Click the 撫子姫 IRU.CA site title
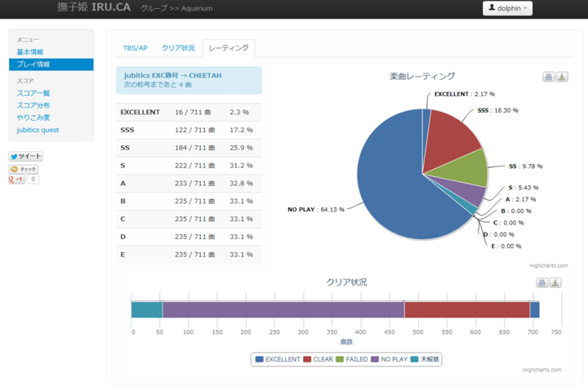Viewport: 588px width, 391px height. 94,7
